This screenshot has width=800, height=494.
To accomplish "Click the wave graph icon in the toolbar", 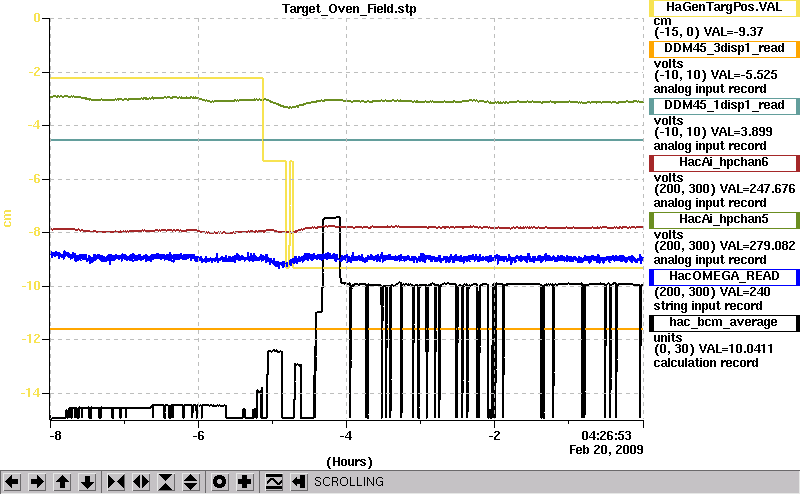I will [274, 482].
